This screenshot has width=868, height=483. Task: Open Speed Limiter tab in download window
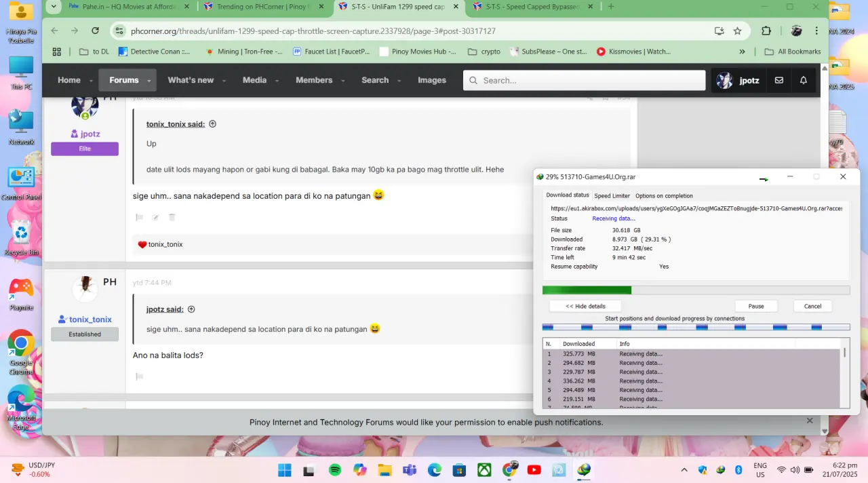pos(612,196)
